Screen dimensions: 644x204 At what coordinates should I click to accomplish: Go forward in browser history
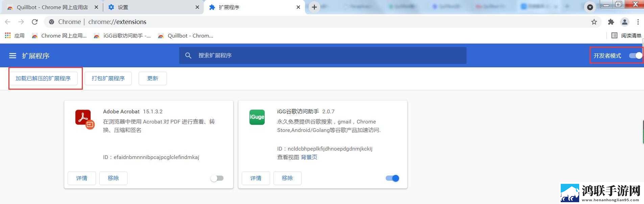[x=21, y=22]
